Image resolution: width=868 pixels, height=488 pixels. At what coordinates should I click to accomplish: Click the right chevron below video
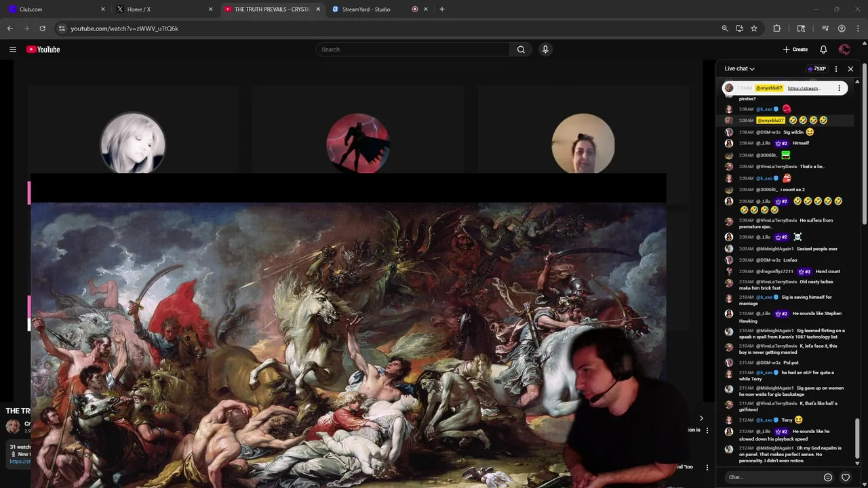pos(701,418)
